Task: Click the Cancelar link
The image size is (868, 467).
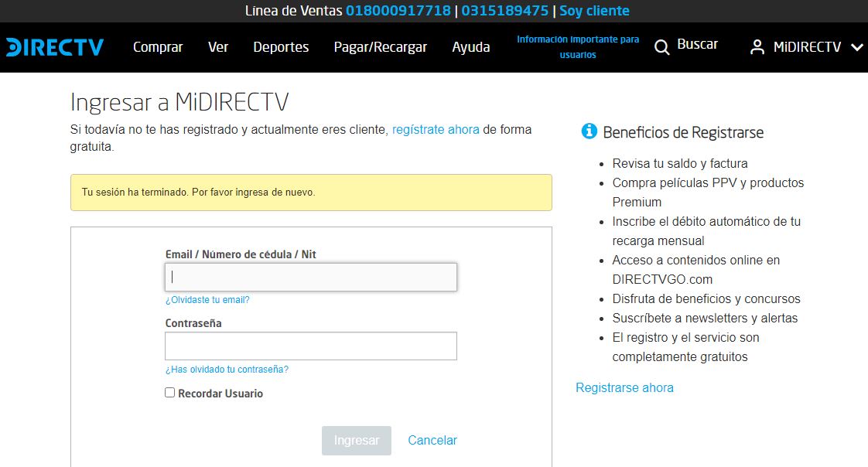Action: [x=432, y=441]
